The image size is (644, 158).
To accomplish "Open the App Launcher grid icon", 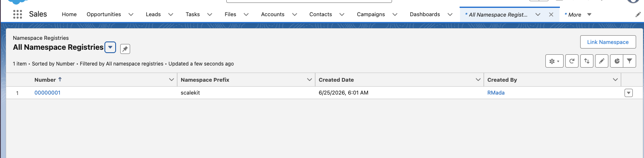I will point(17,14).
